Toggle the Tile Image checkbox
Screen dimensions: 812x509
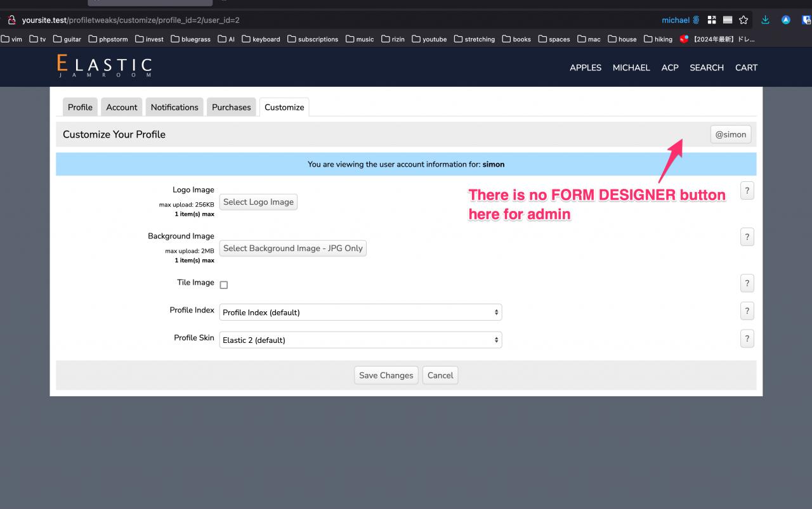[x=223, y=285]
